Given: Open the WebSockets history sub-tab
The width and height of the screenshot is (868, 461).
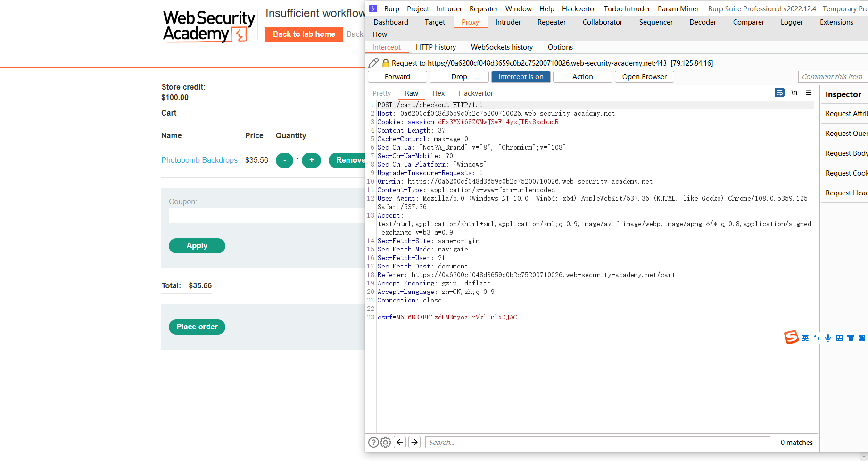Looking at the screenshot, I should pyautogui.click(x=502, y=47).
